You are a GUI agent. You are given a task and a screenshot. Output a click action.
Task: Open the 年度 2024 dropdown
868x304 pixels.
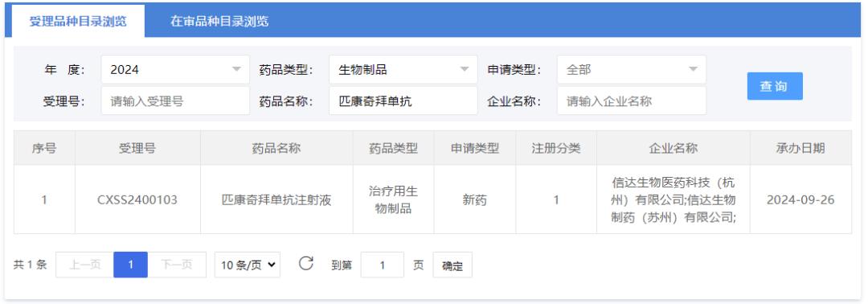(175, 69)
